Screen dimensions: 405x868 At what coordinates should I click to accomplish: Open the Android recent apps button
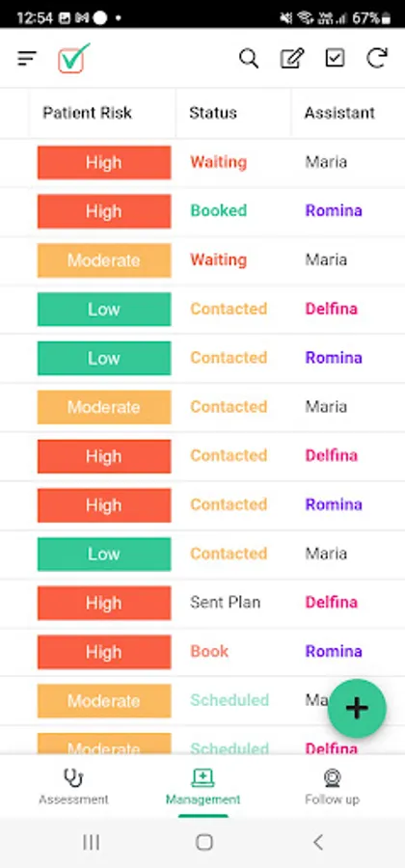(x=91, y=843)
